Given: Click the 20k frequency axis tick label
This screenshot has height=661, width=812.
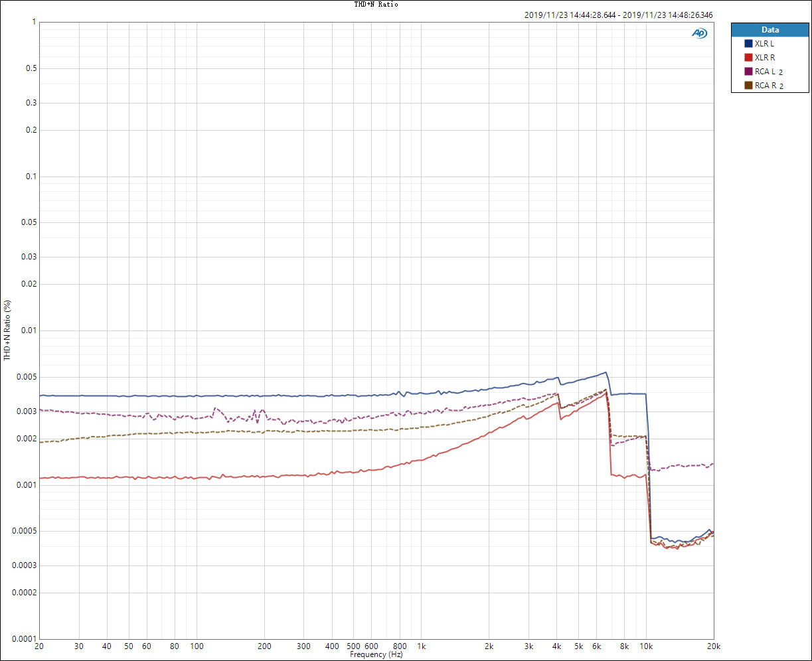Looking at the screenshot, I should coord(714,646).
